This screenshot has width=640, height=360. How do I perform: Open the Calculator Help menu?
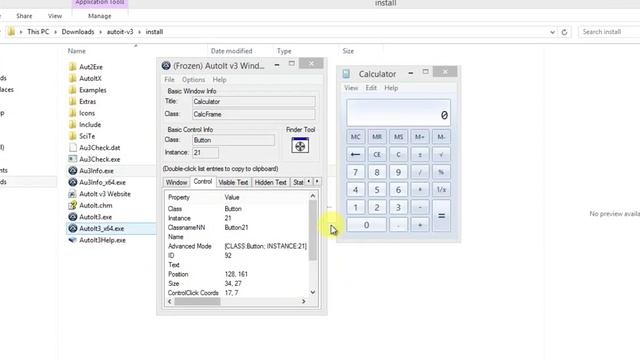coord(391,88)
